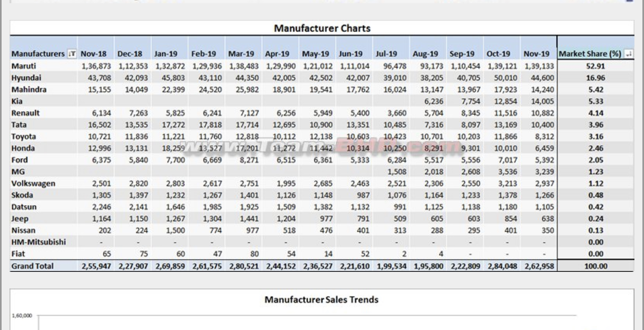Click the Nissan row label
Image resolution: width=644 pixels, height=330 pixels.
pos(23,230)
